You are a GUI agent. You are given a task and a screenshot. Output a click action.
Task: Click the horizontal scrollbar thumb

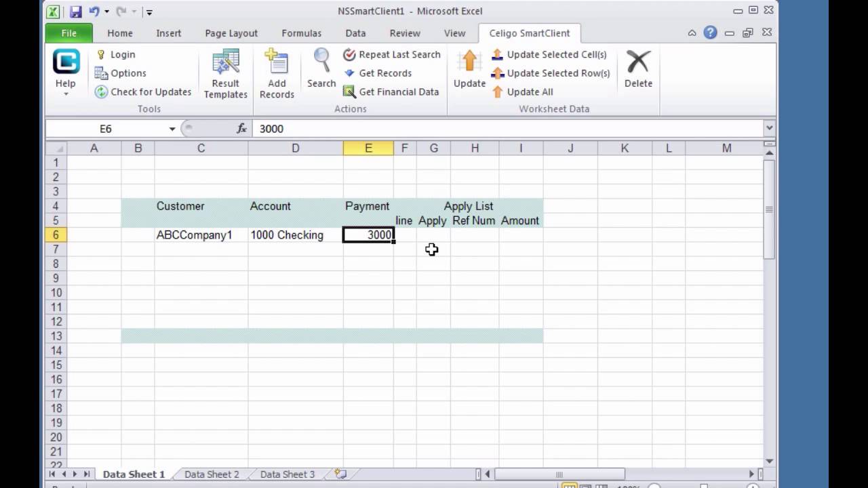pyautogui.click(x=559, y=474)
